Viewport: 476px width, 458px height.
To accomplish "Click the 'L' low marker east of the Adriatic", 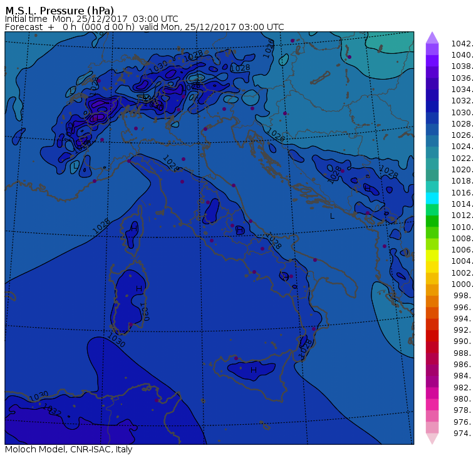I will click(333, 216).
